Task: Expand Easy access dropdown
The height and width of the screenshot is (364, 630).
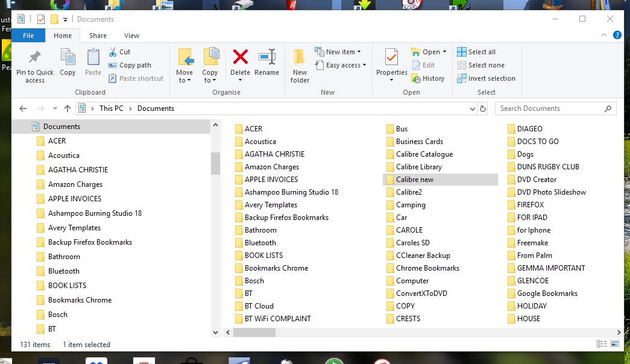Action: click(364, 65)
